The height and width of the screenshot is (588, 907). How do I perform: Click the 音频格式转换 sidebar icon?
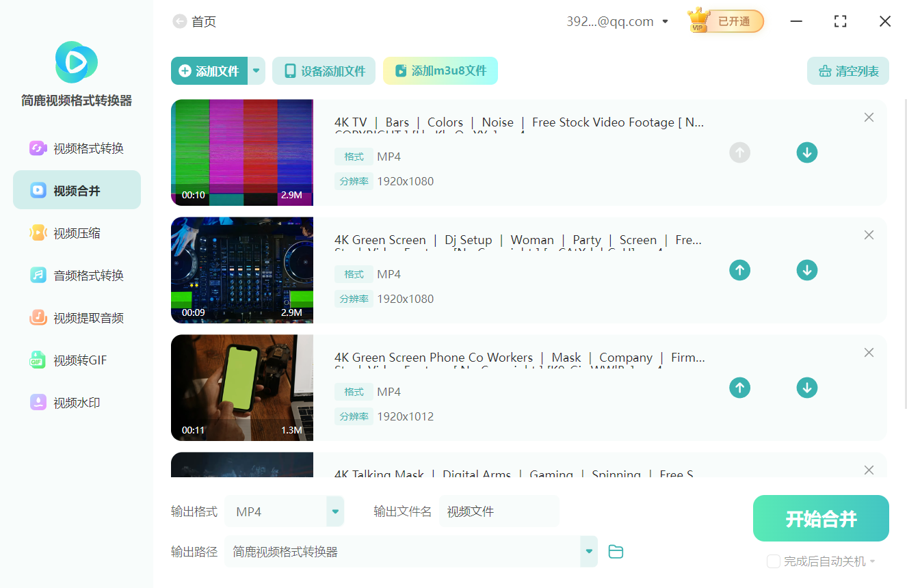coord(38,276)
